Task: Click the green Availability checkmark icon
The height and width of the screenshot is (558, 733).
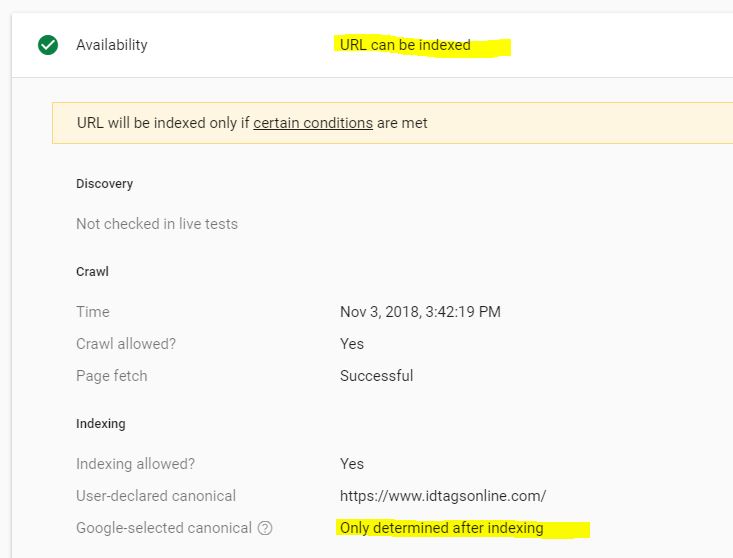Action: coord(48,45)
